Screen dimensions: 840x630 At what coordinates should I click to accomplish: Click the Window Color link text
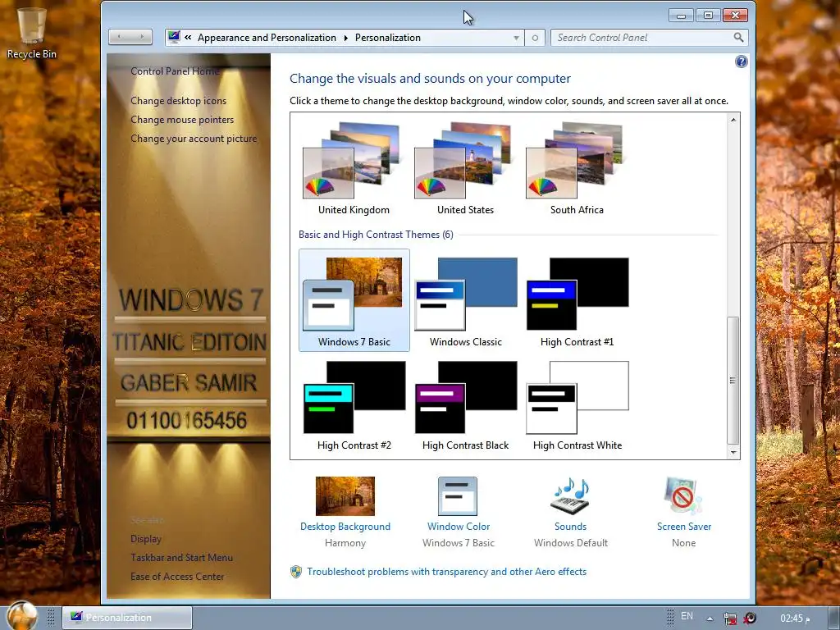click(459, 527)
